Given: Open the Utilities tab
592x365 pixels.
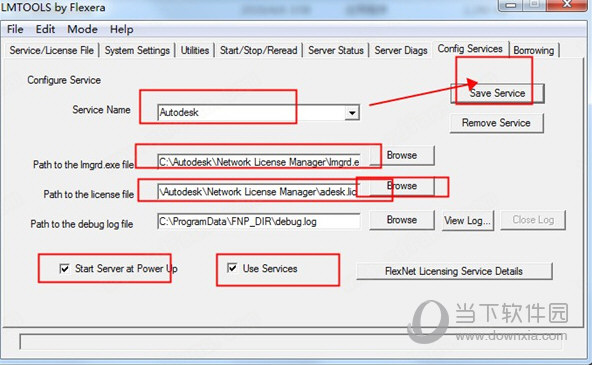Looking at the screenshot, I should pos(195,50).
